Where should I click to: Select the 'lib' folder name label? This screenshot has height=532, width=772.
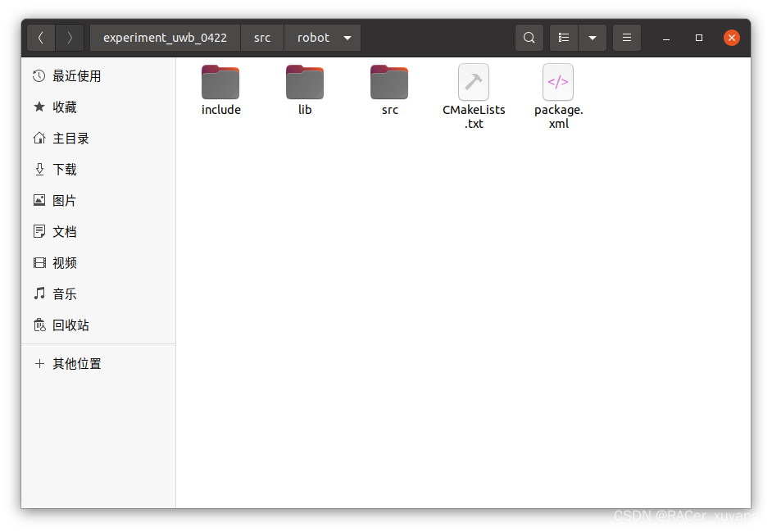(x=305, y=110)
